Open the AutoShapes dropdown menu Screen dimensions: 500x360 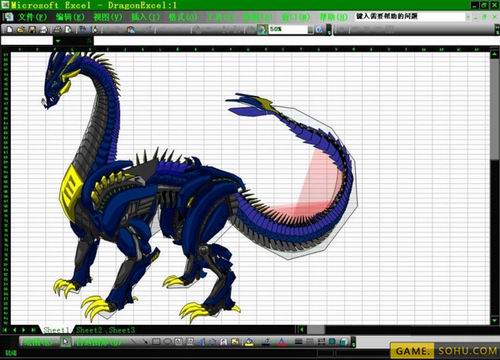97,342
